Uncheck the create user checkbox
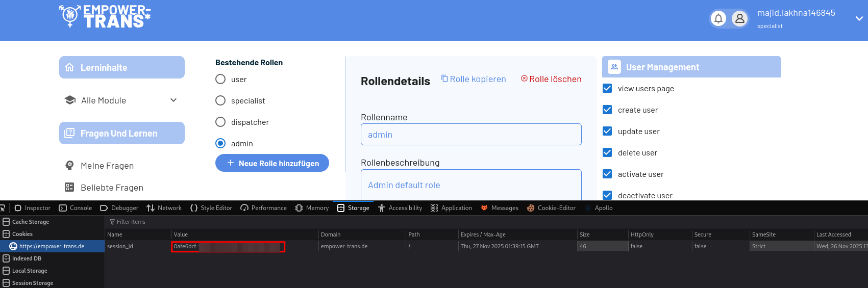This screenshot has height=288, width=868. tap(607, 110)
